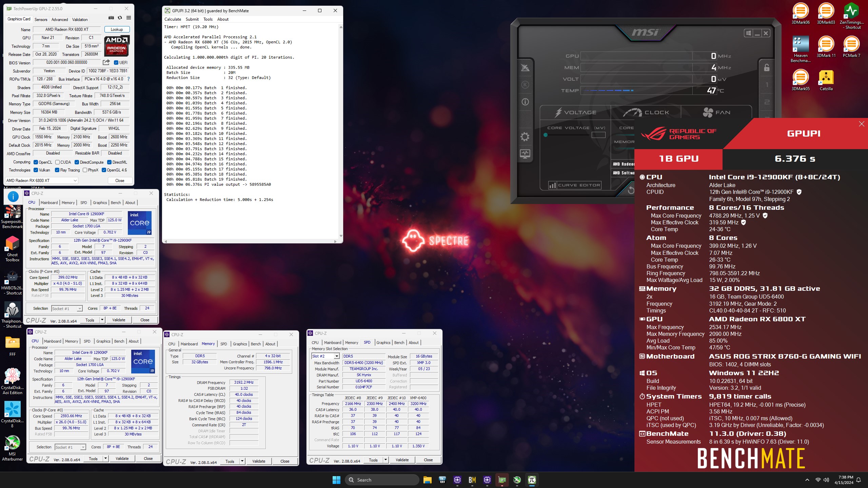Image resolution: width=868 pixels, height=488 pixels.
Task: Open Mainboard tab in upper CPU-Z
Action: (x=49, y=203)
